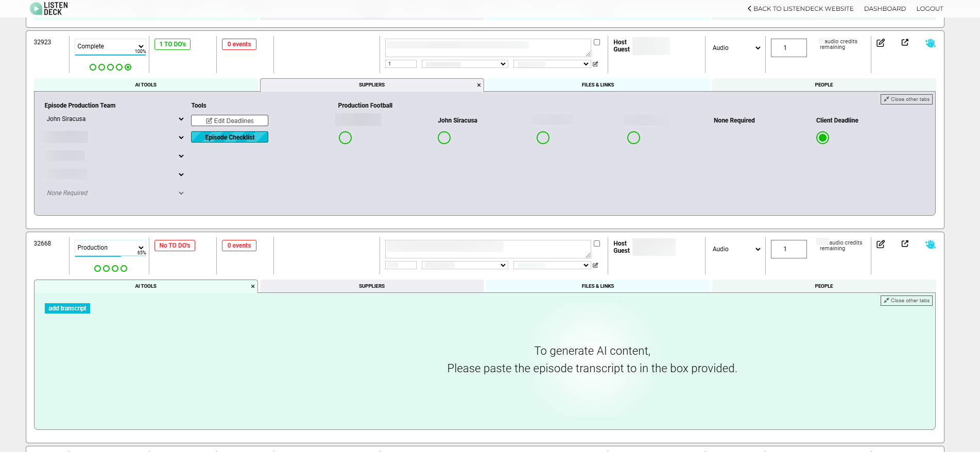This screenshot has width=980, height=452.
Task: Tick the checkbox beside episode 32668 title field
Action: point(597,244)
